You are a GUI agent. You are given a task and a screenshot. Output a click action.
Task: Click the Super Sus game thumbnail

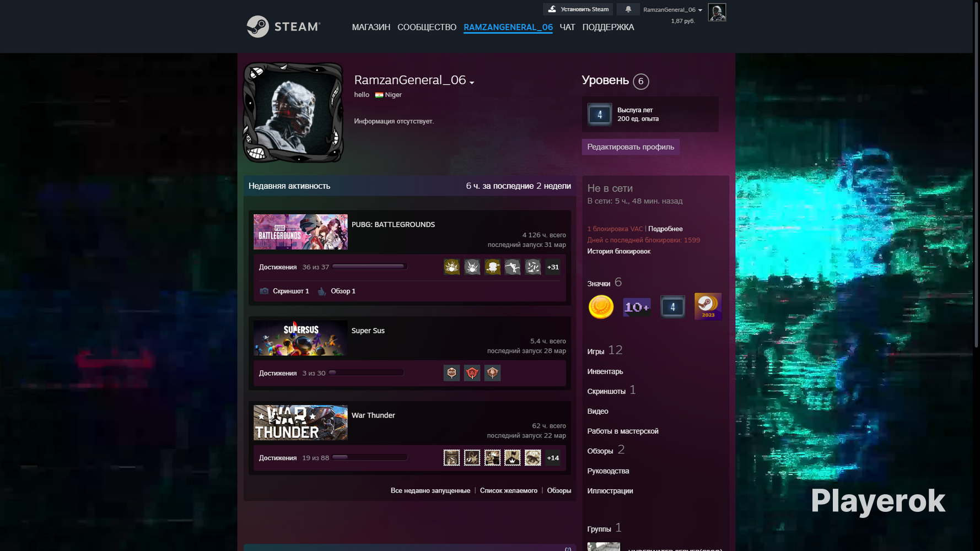pyautogui.click(x=300, y=338)
